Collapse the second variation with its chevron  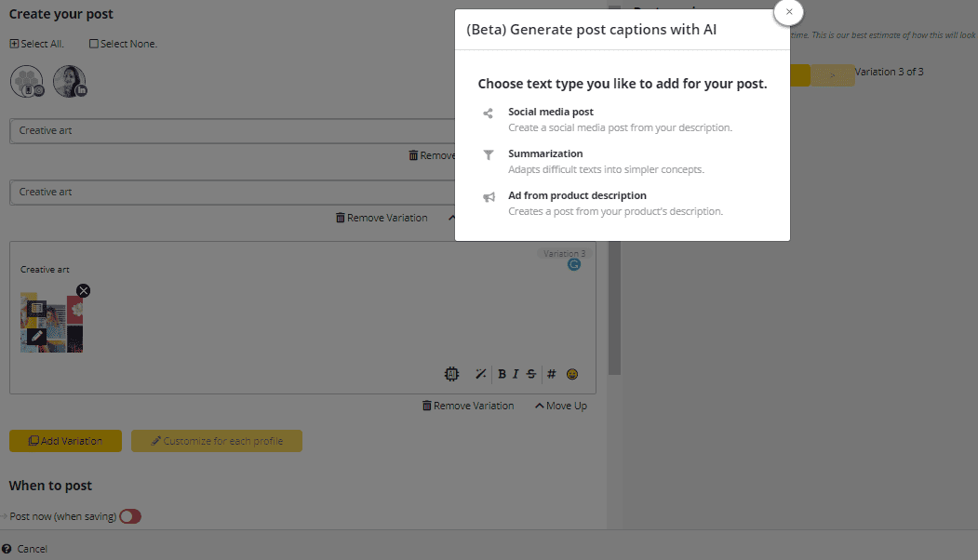point(453,217)
